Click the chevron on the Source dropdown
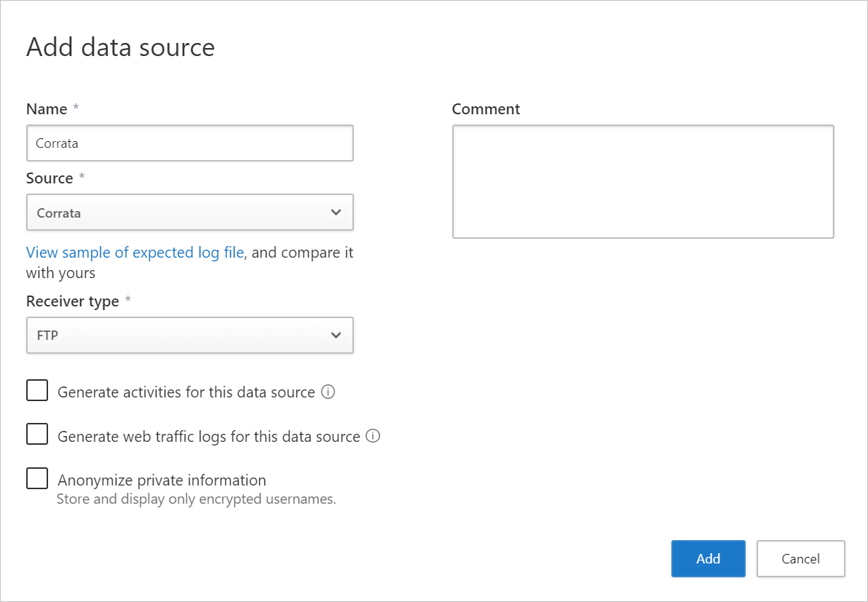868x602 pixels. pyautogui.click(x=336, y=212)
